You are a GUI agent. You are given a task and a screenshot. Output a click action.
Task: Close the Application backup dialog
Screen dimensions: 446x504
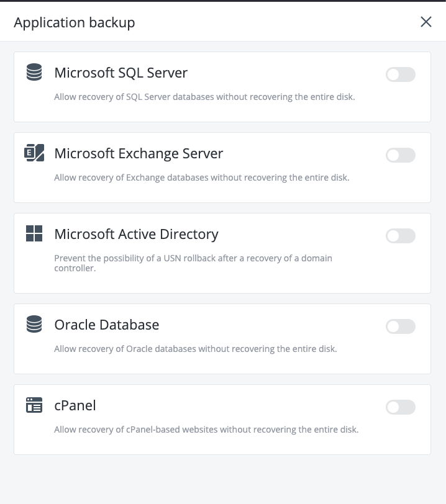point(426,21)
